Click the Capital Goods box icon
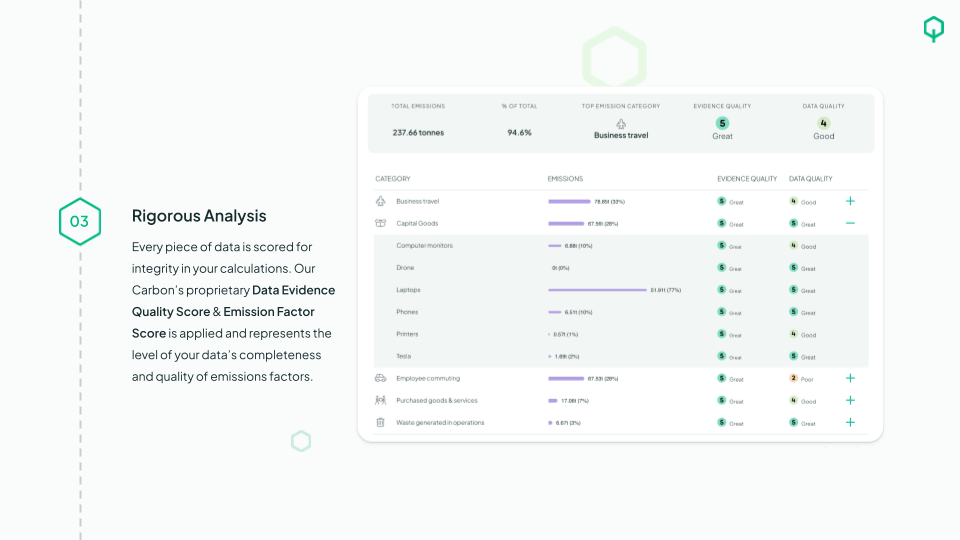This screenshot has height=540, width=960. pyautogui.click(x=380, y=223)
